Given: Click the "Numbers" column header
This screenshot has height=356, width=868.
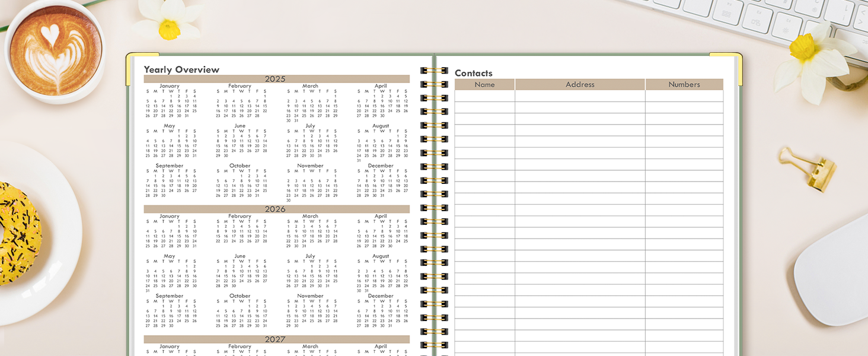Looking at the screenshot, I should [x=684, y=85].
